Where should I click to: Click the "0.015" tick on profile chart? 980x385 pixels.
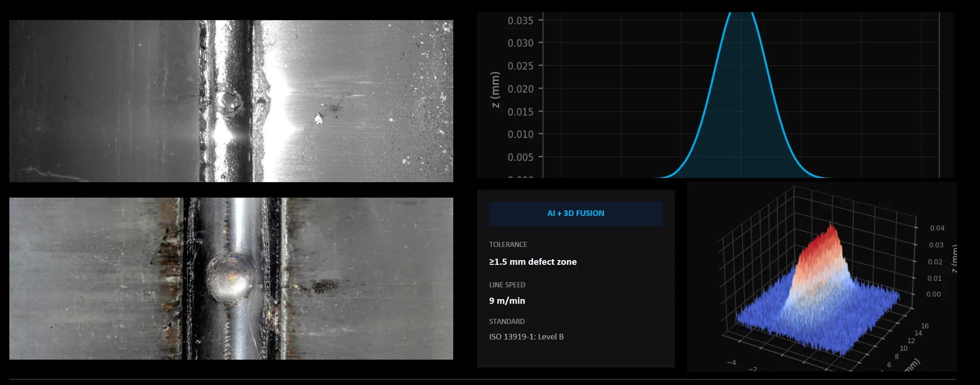pos(520,112)
